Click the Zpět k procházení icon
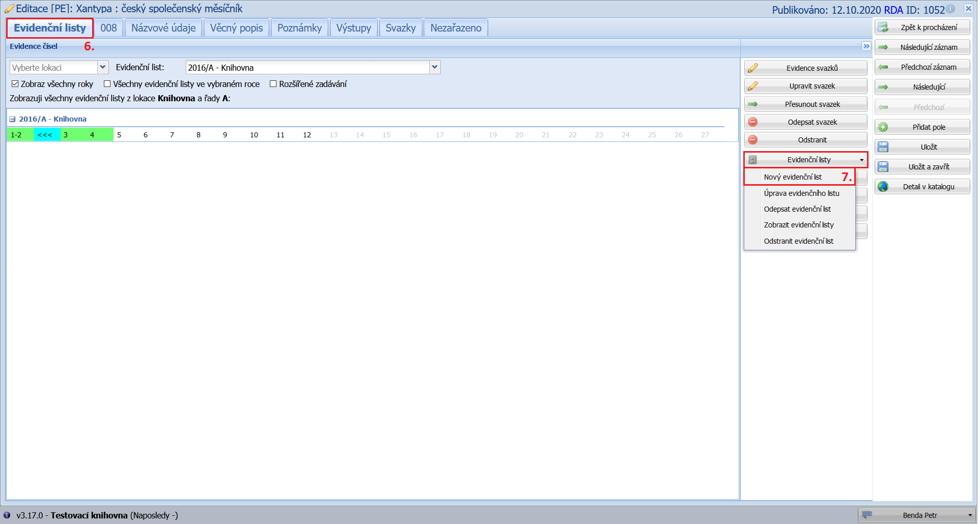 (883, 27)
